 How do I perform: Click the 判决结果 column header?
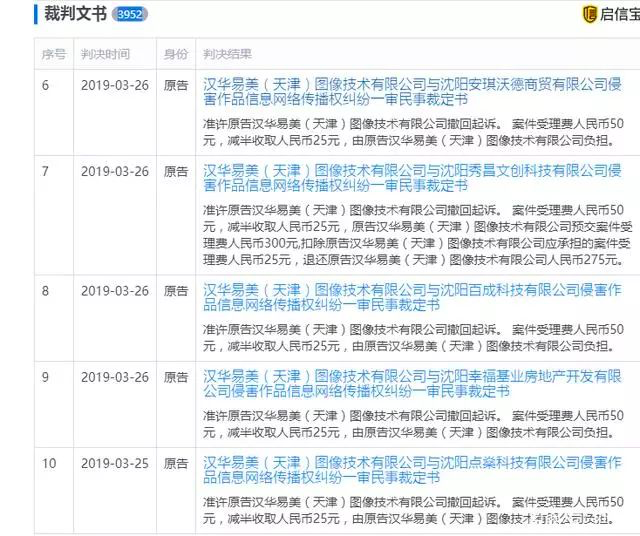227,54
